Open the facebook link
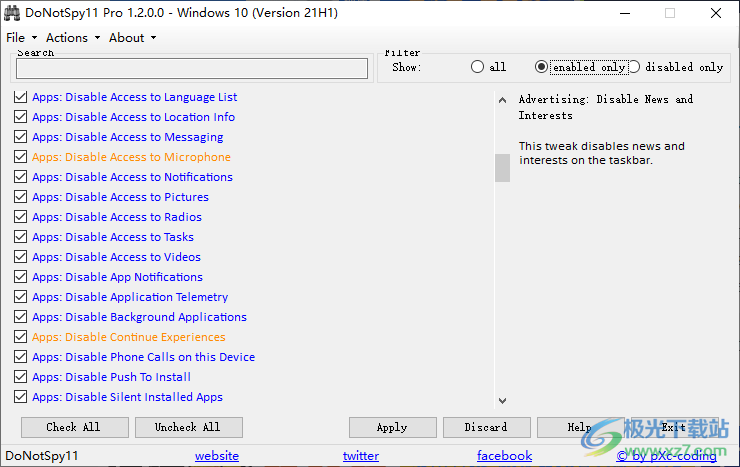 505,456
